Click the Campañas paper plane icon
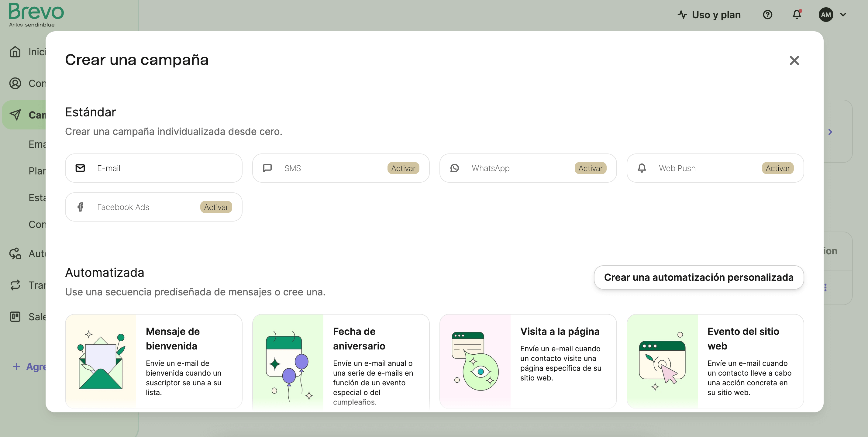This screenshot has height=437, width=868. (15, 115)
